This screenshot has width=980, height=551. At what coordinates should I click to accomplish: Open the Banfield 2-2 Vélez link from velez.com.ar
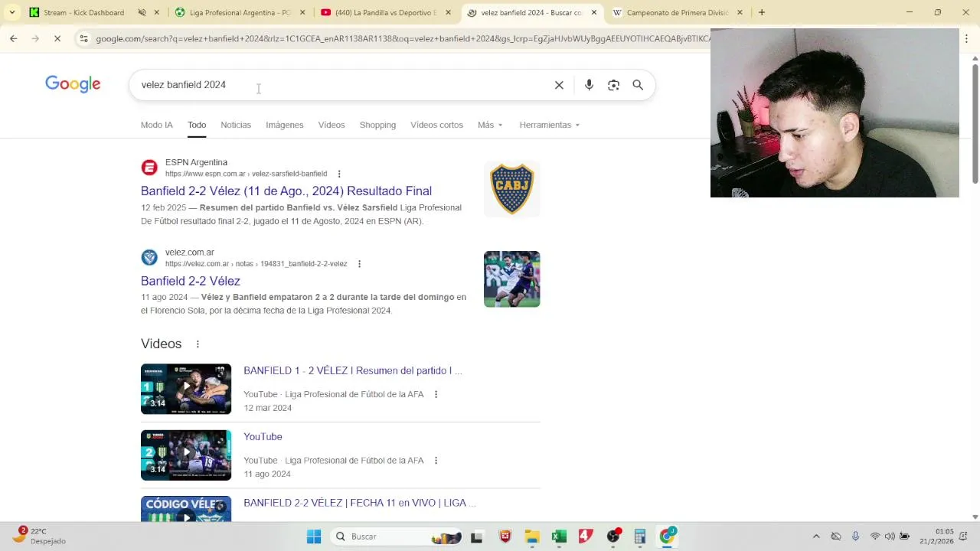191,281
